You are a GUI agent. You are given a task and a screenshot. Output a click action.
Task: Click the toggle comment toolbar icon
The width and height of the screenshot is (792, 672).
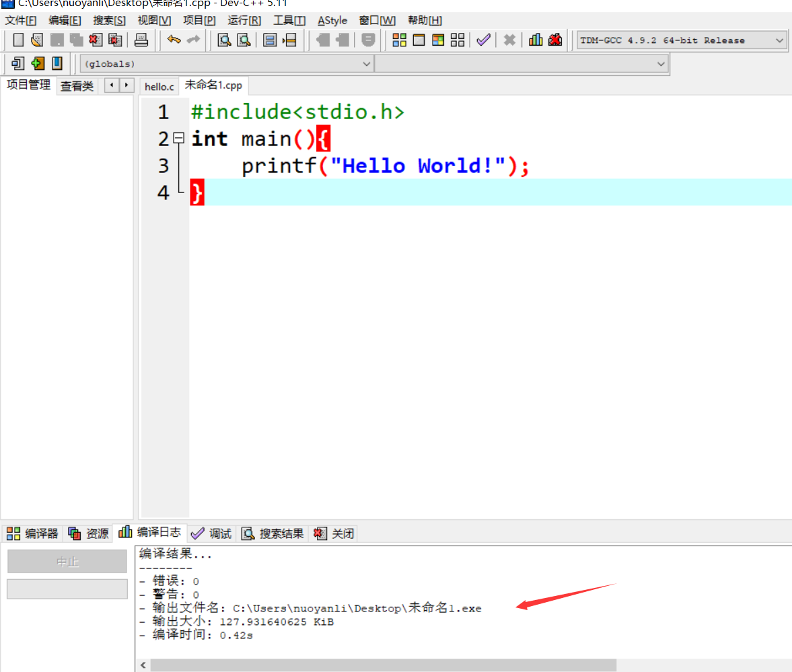tap(368, 40)
